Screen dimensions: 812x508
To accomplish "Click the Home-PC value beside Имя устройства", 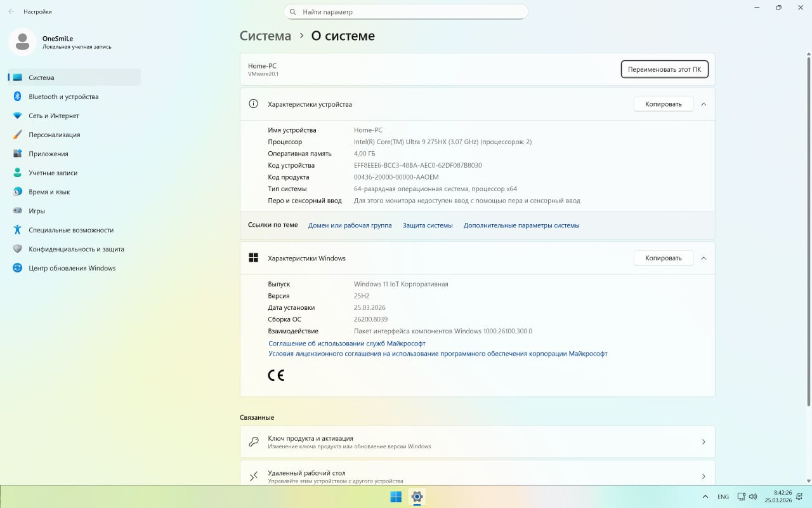I will (x=368, y=130).
